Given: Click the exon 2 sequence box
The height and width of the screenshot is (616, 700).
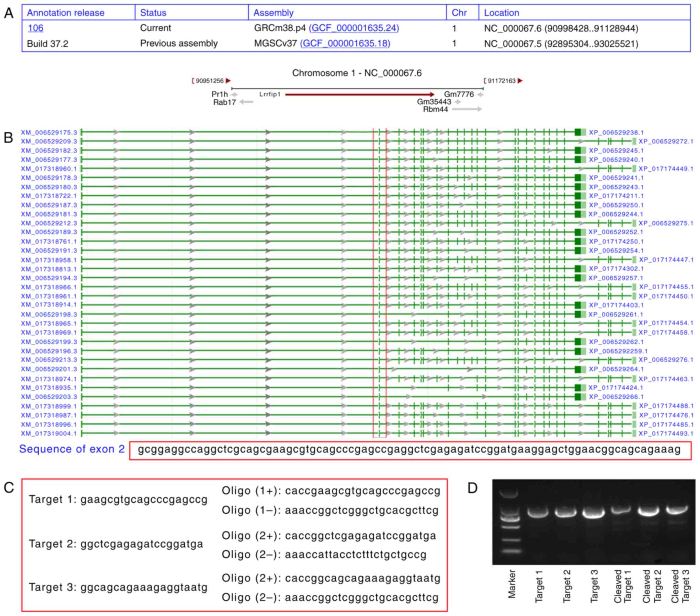Looking at the screenshot, I should click(410, 450).
